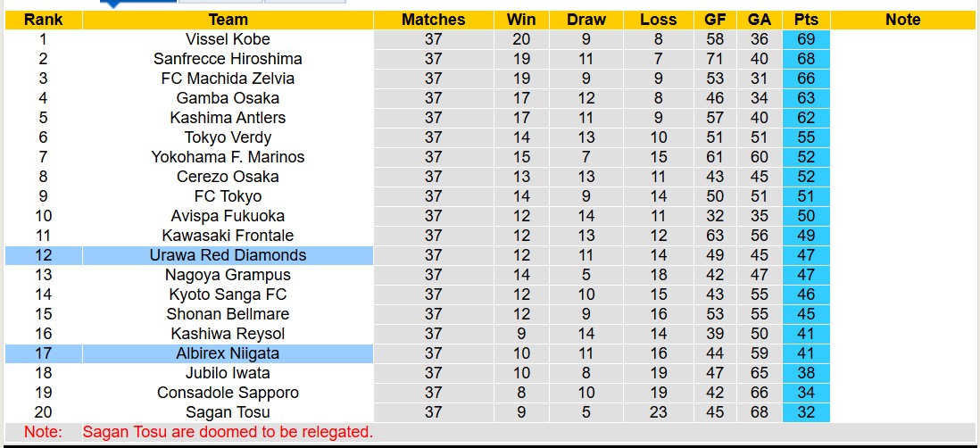Click the Pts column header

click(x=806, y=20)
